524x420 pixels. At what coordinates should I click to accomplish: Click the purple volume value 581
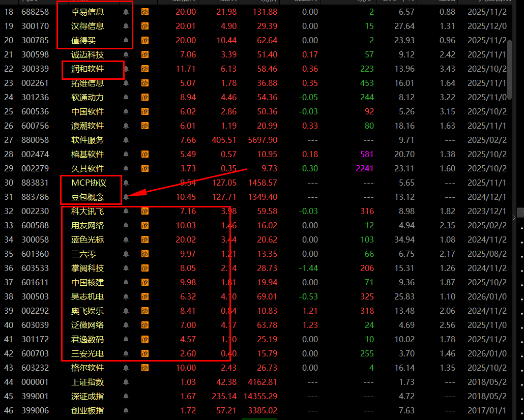click(x=367, y=155)
